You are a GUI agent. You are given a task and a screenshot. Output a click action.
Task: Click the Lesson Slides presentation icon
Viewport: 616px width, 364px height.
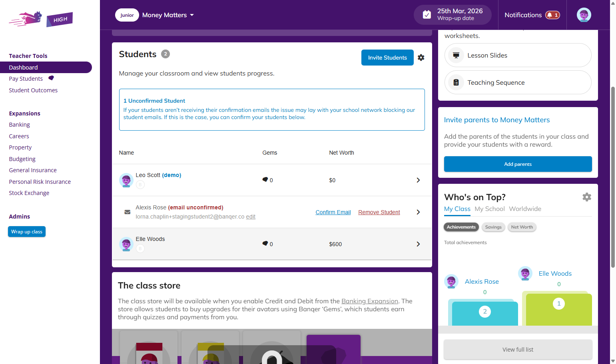456,55
